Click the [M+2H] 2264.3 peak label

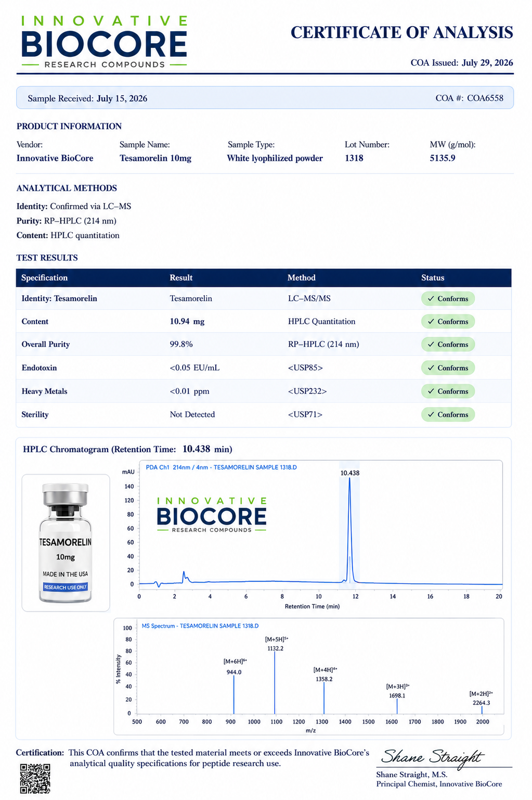tap(481, 698)
